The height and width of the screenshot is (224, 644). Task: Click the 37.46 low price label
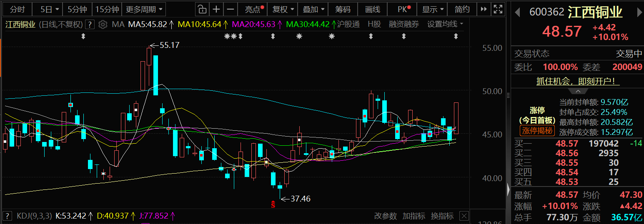click(300, 199)
